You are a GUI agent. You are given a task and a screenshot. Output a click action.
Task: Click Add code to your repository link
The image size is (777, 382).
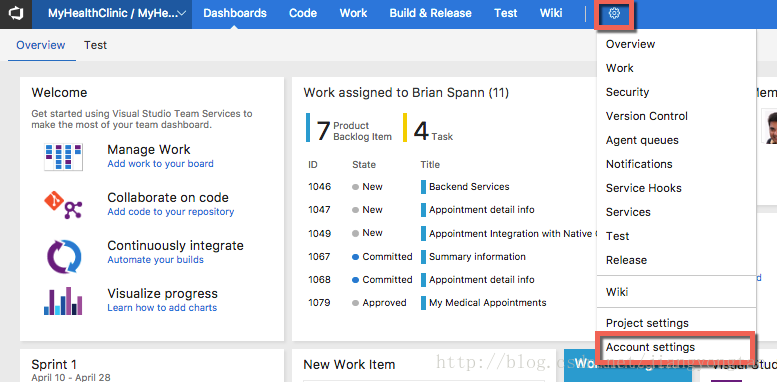170,212
